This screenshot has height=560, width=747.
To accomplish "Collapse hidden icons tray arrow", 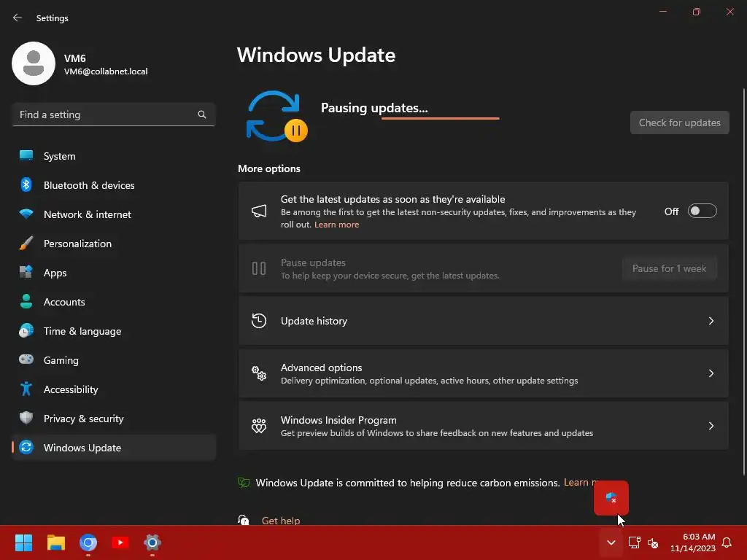I will 611,542.
